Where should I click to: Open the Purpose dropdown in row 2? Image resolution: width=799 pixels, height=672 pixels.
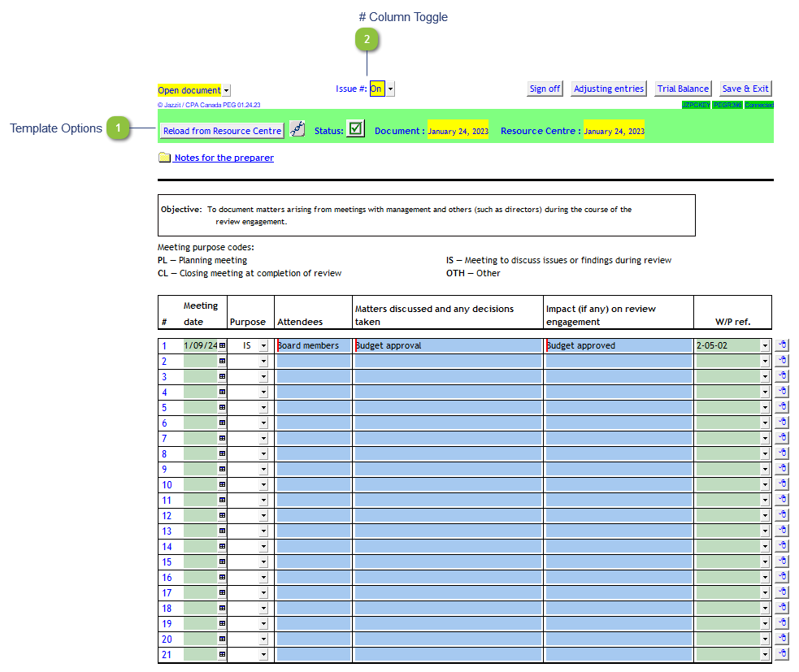[263, 362]
